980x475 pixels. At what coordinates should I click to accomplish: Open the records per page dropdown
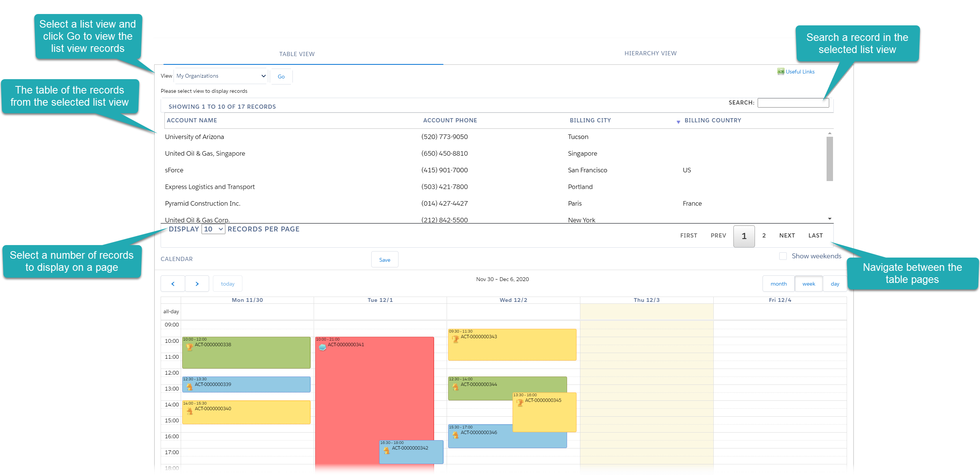213,229
